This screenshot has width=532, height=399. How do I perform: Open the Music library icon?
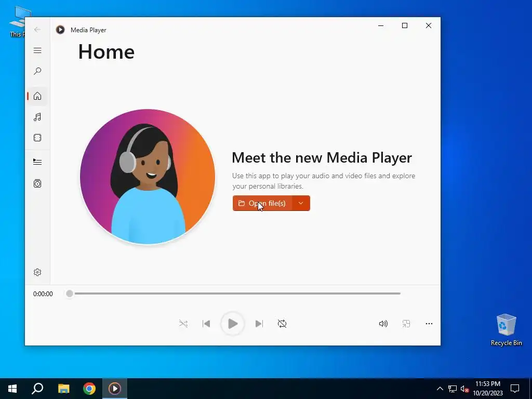[37, 117]
